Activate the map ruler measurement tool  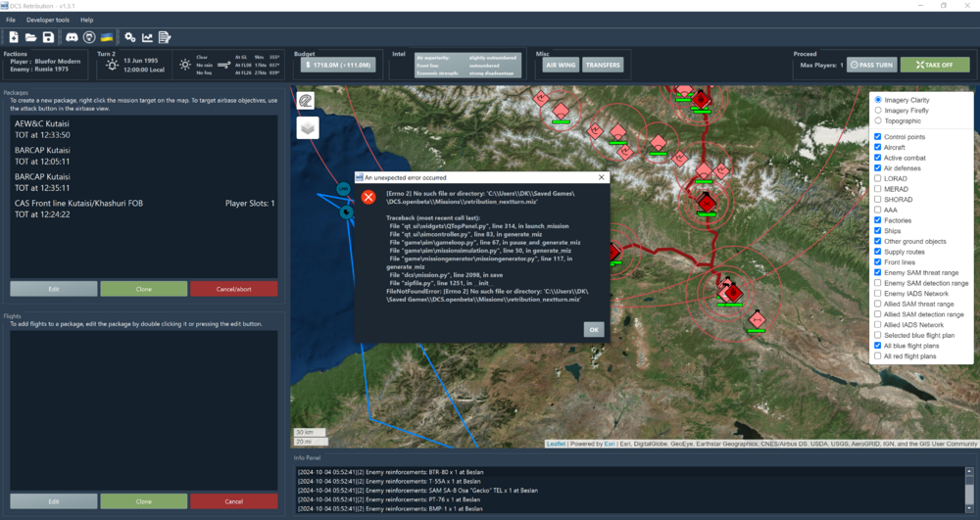coord(308,101)
